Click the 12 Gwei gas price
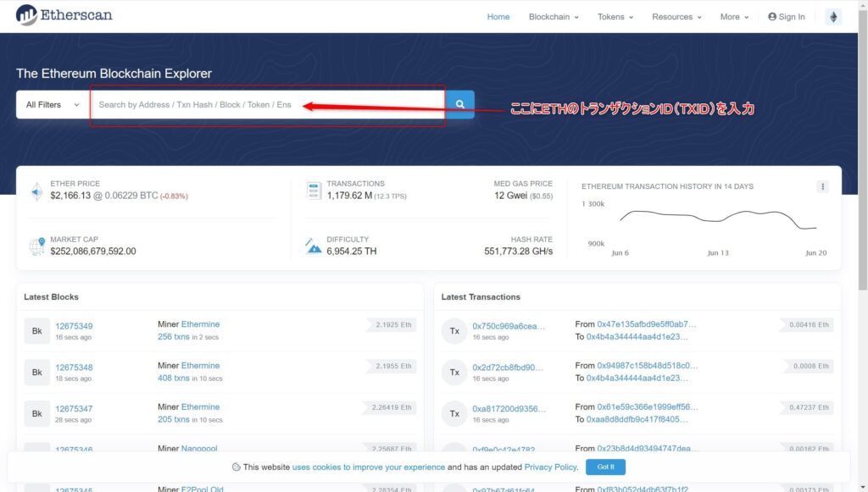Screen dimensions: 868x492 point(511,196)
